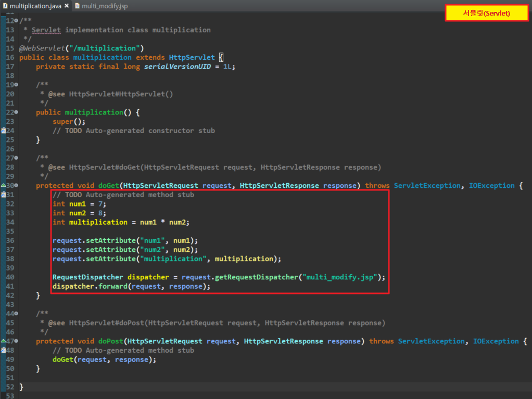532x399 pixels.
Task: Click setAttribute("num1", num1) on line 36
Action: [140, 240]
